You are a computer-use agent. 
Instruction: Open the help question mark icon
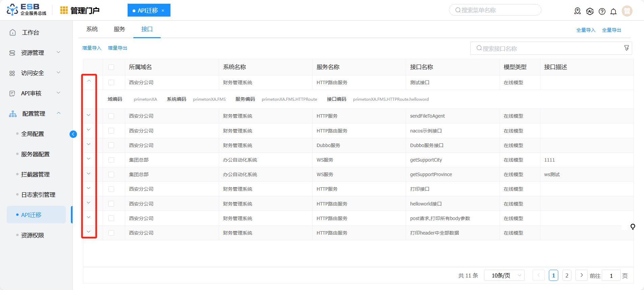[602, 11]
